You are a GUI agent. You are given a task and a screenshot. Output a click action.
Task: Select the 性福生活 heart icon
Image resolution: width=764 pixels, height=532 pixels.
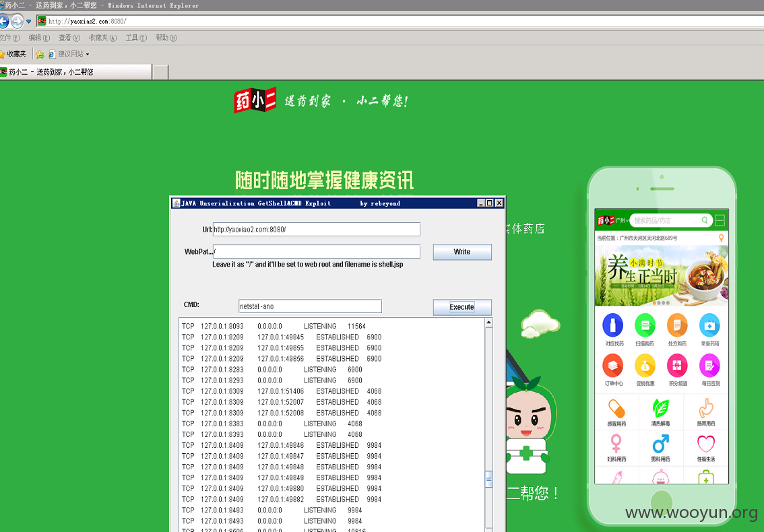[x=705, y=444]
